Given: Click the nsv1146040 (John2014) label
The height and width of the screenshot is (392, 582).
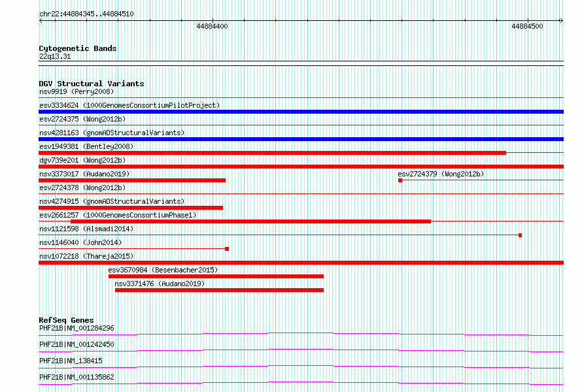Looking at the screenshot, I should click(80, 242).
